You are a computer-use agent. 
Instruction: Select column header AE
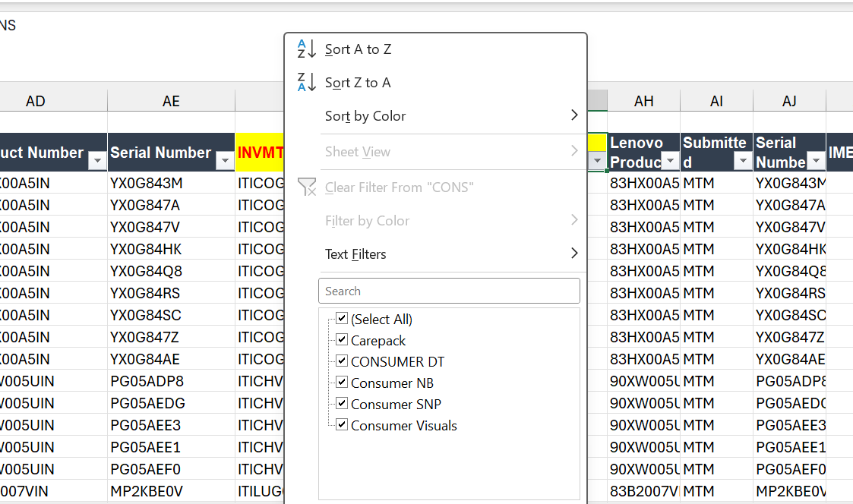click(x=171, y=101)
